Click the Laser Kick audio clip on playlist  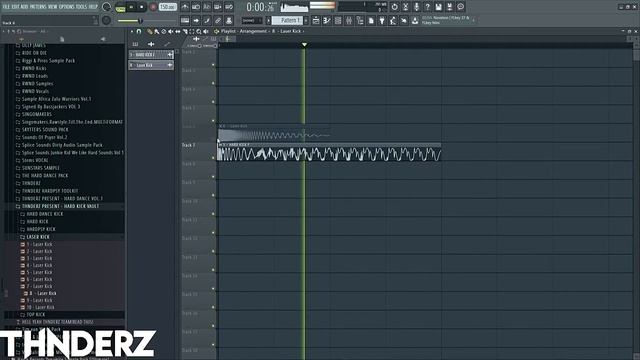click(x=274, y=133)
